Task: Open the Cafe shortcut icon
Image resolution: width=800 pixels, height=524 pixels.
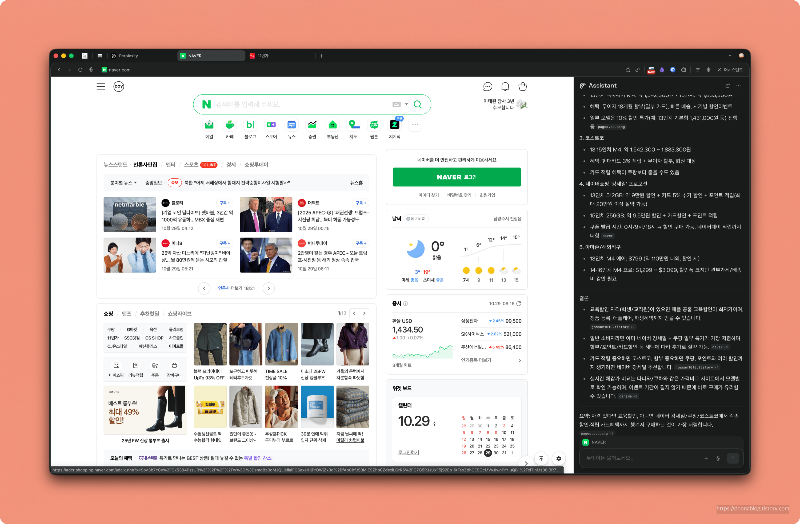Action: pos(230,125)
